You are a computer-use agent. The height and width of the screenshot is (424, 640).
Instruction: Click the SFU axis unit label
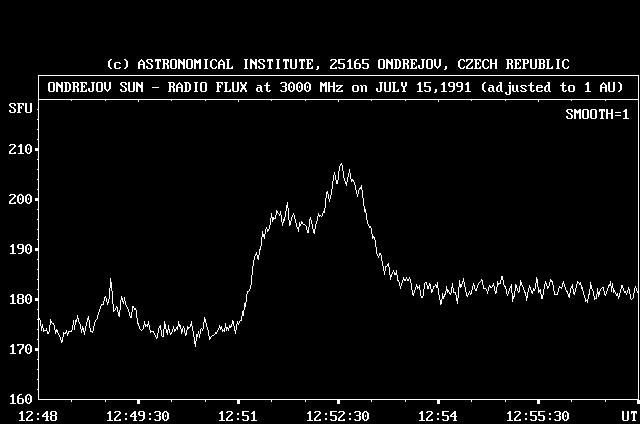pos(19,106)
